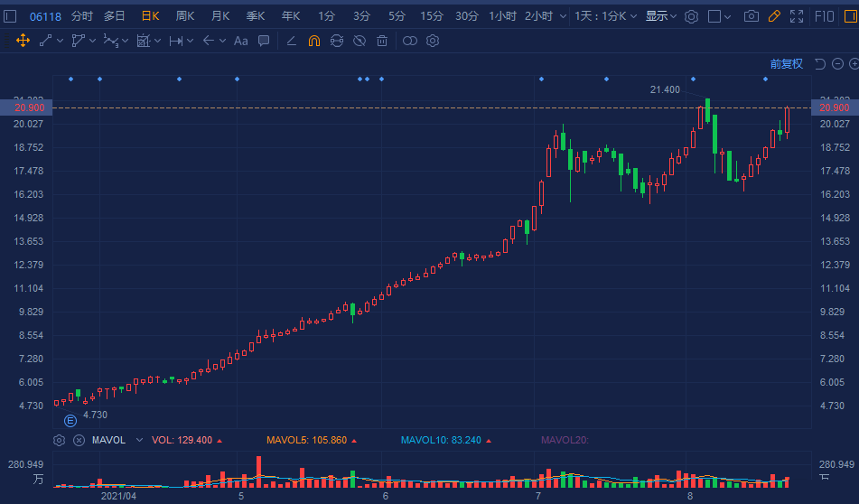This screenshot has height=504, width=859.
Task: Switch to the 周K weekly tab
Action: click(x=185, y=16)
